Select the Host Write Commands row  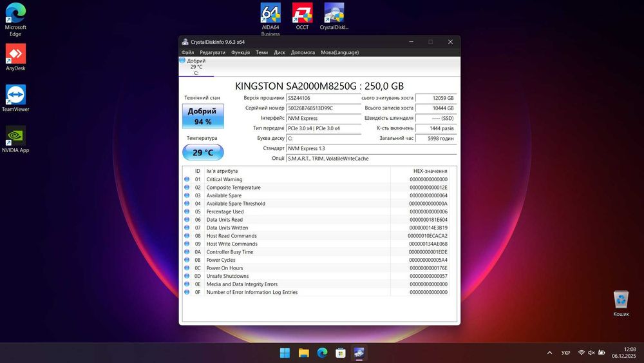316,244
